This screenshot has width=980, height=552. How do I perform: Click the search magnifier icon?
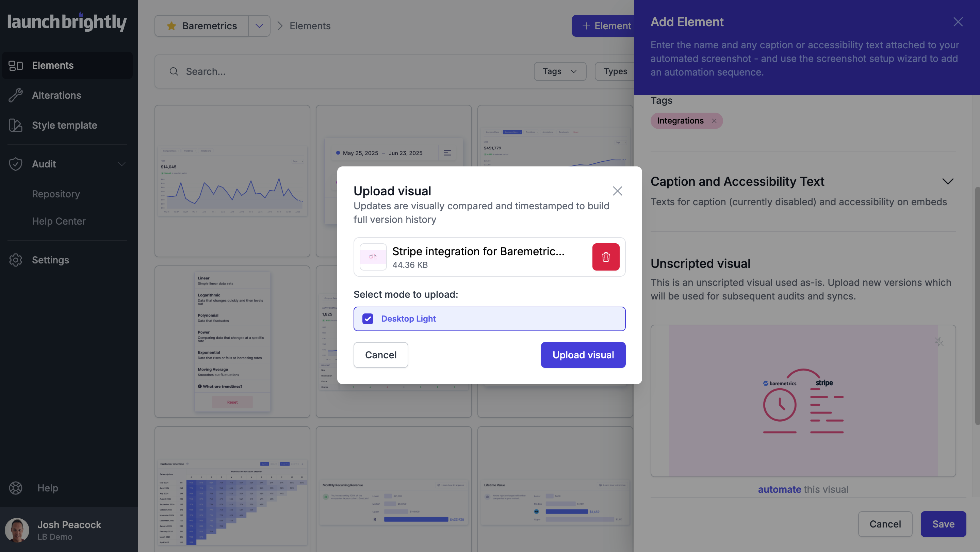coord(174,71)
